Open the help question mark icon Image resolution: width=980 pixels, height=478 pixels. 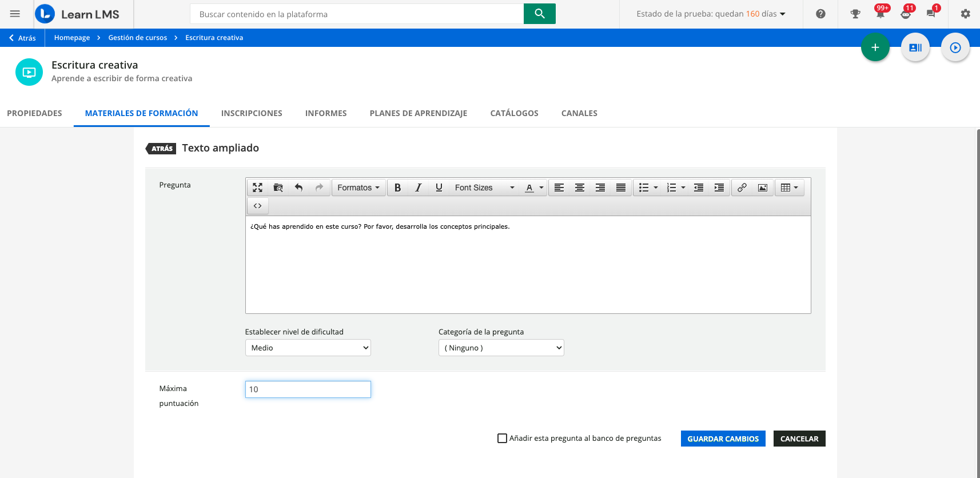pos(820,14)
